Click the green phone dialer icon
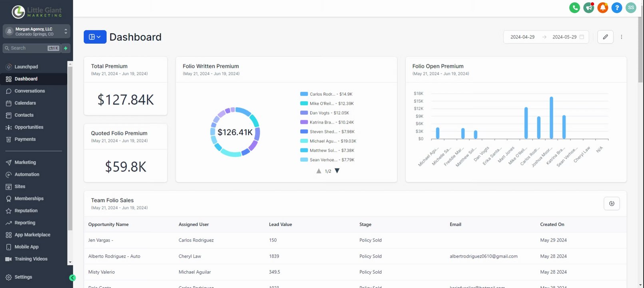Viewport: 644px width, 288px height. coord(574,8)
